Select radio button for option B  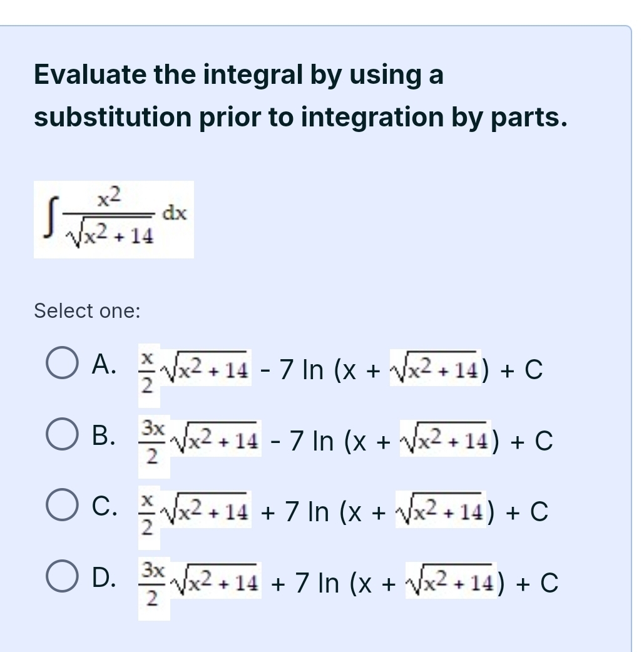tap(62, 440)
